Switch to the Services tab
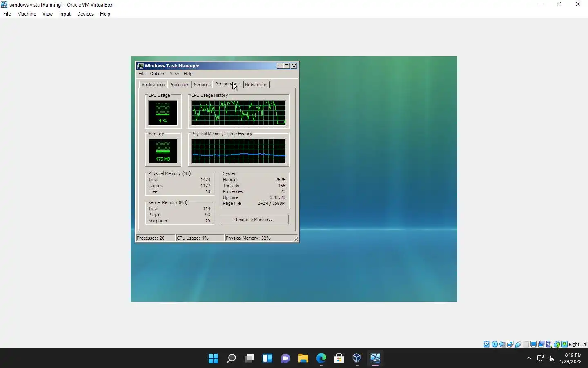The height and width of the screenshot is (368, 588). click(x=202, y=85)
